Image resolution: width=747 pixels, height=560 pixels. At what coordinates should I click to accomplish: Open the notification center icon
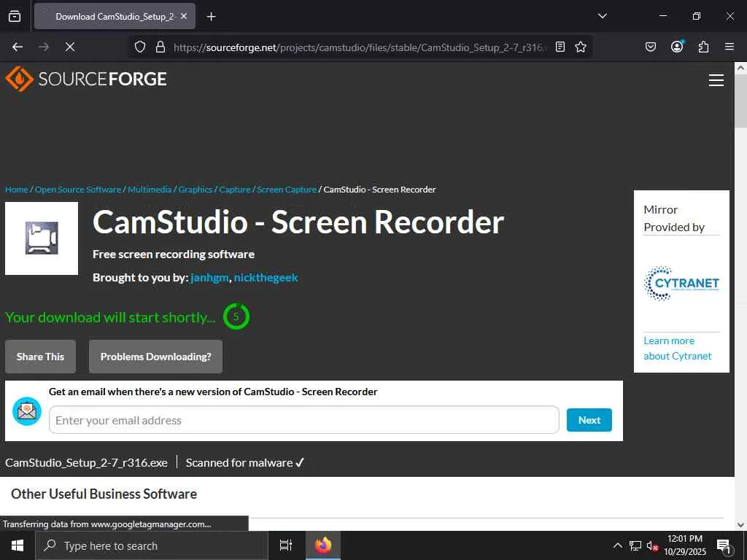(724, 545)
